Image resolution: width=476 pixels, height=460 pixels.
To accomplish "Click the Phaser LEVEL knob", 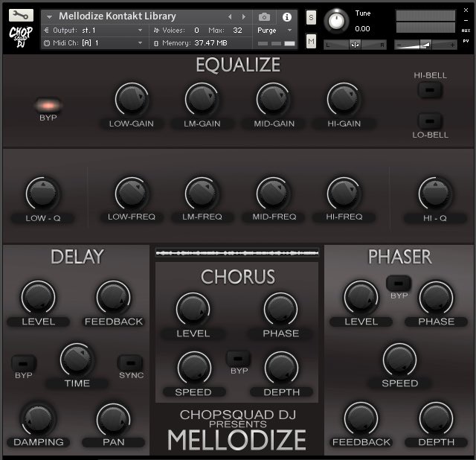I will pyautogui.click(x=361, y=297).
